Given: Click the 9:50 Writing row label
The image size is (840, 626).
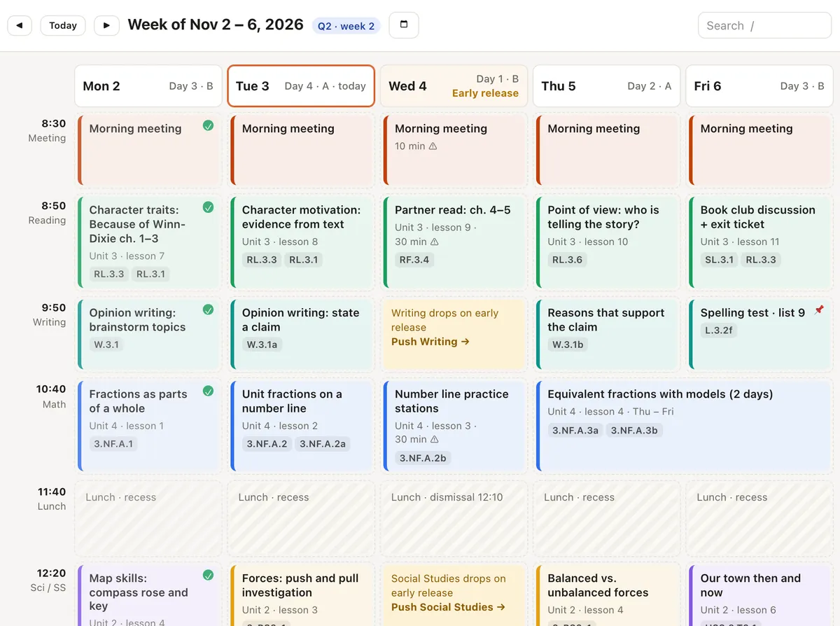Looking at the screenshot, I should click(x=49, y=315).
